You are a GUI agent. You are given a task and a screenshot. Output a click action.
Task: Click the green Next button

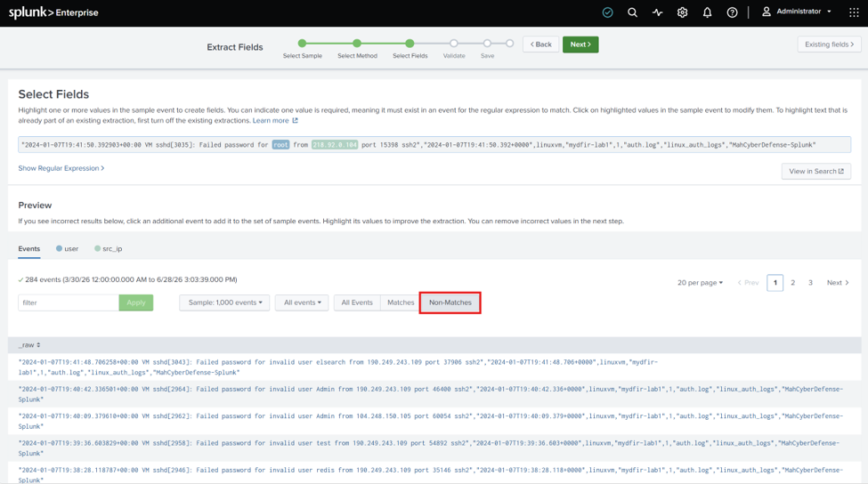point(580,44)
